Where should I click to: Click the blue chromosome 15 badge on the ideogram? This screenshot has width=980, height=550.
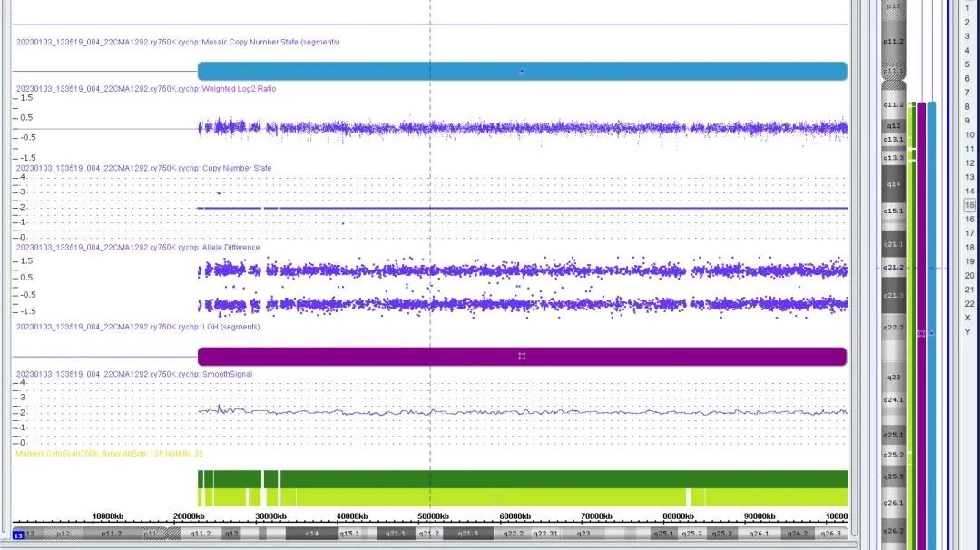click(17, 536)
